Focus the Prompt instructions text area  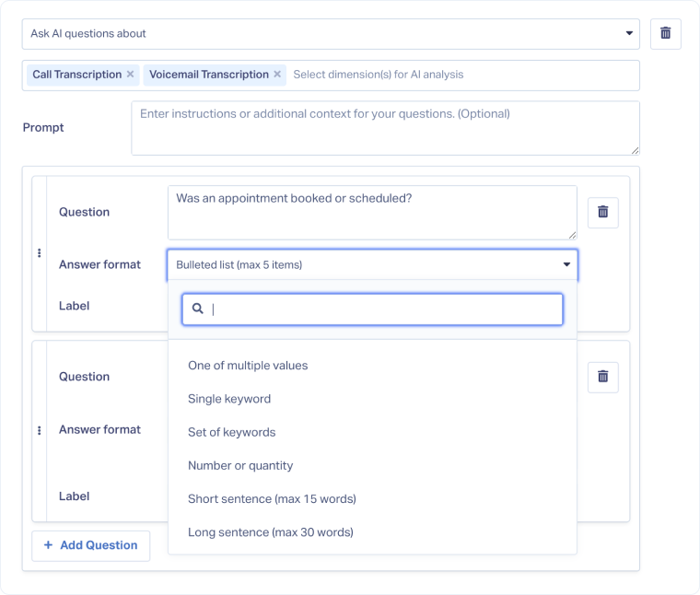tap(385, 127)
